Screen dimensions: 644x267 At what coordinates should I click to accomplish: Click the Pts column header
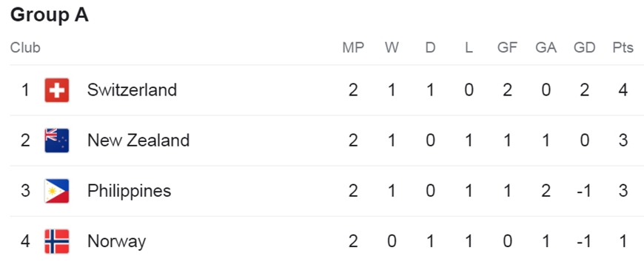[x=623, y=47]
